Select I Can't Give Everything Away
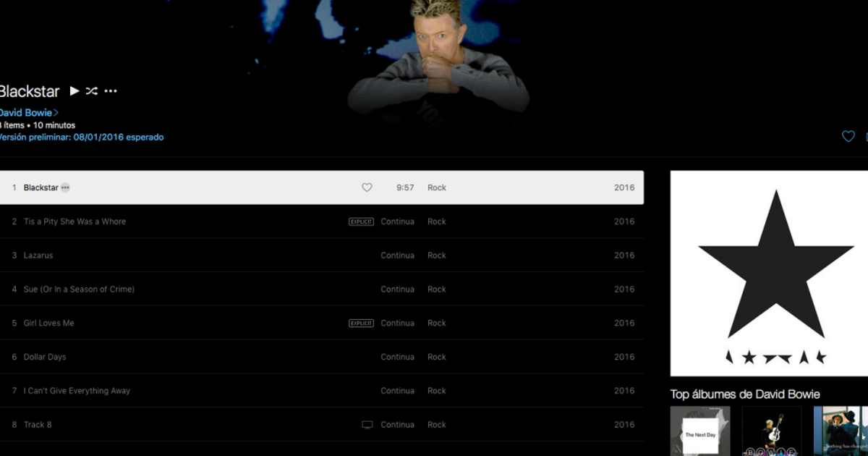The height and width of the screenshot is (456, 868). 322,391
